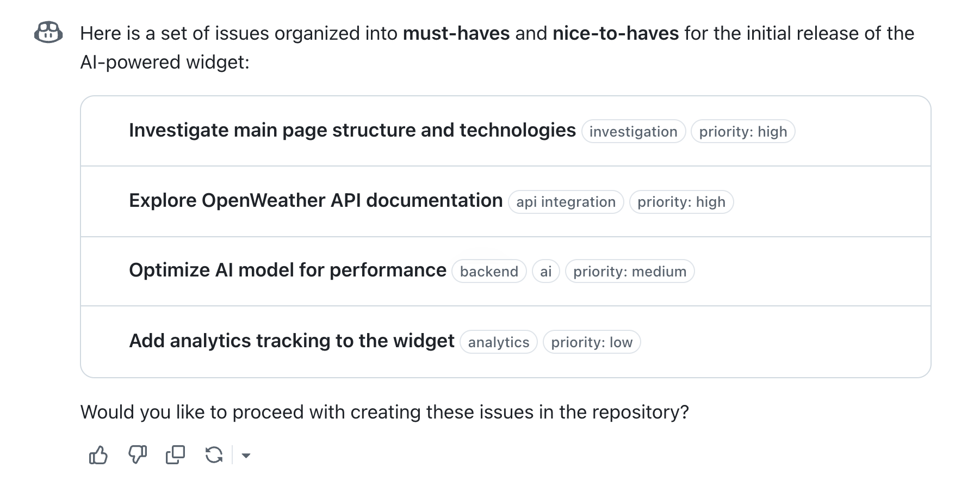Open the feedback options dropdown arrow
This screenshot has height=492, width=980.
coord(246,456)
